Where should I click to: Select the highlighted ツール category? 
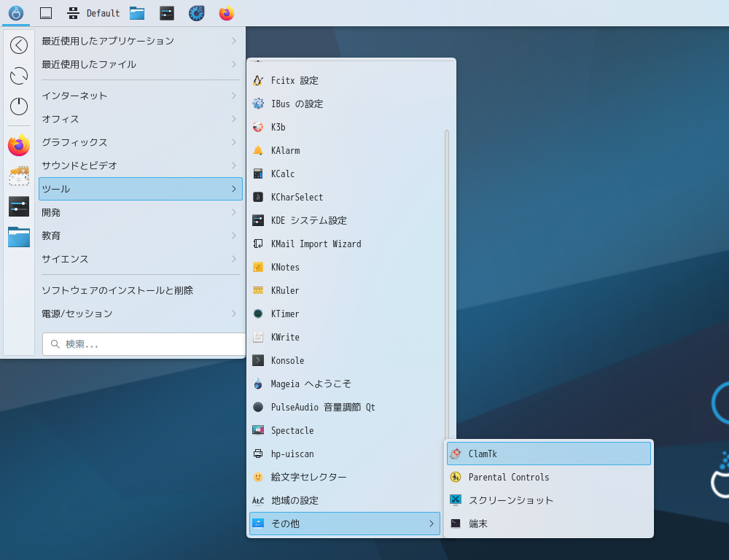(x=141, y=189)
